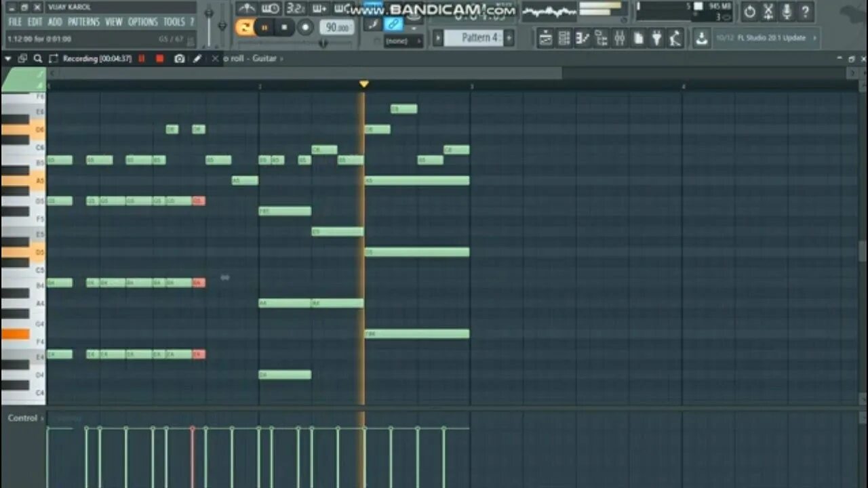Open the ADD menu
Viewport: 868px width, 488px height.
click(55, 22)
